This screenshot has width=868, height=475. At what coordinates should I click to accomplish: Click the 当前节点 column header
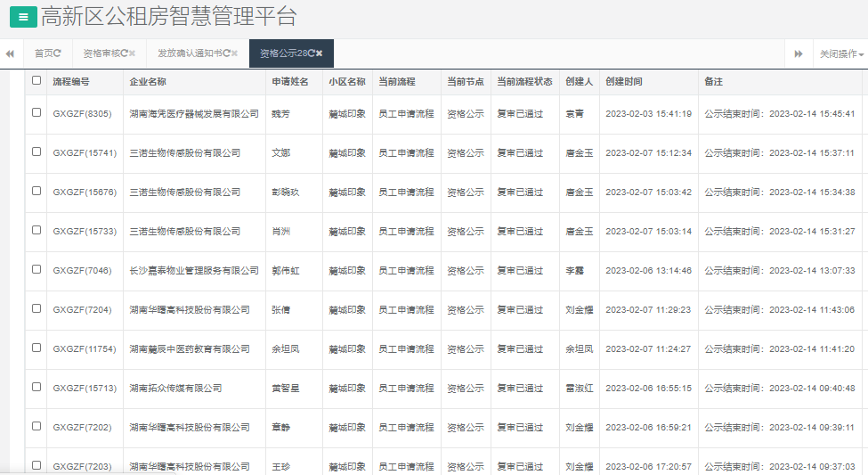pos(466,81)
